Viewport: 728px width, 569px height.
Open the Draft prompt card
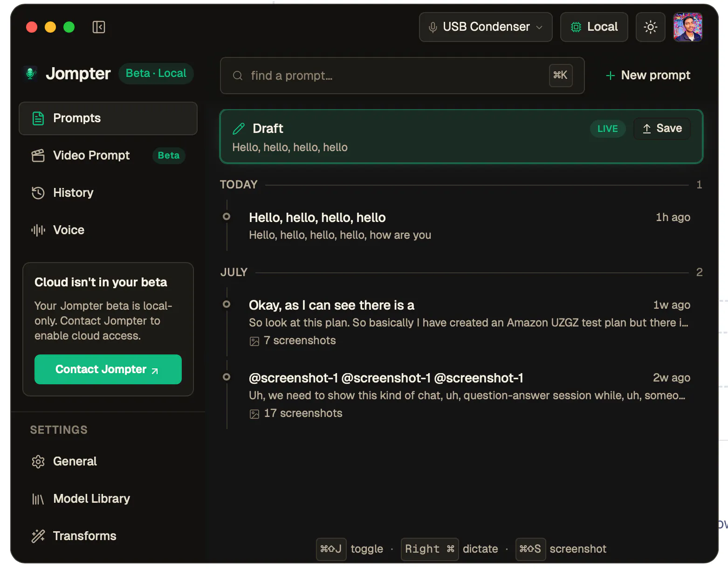click(461, 137)
